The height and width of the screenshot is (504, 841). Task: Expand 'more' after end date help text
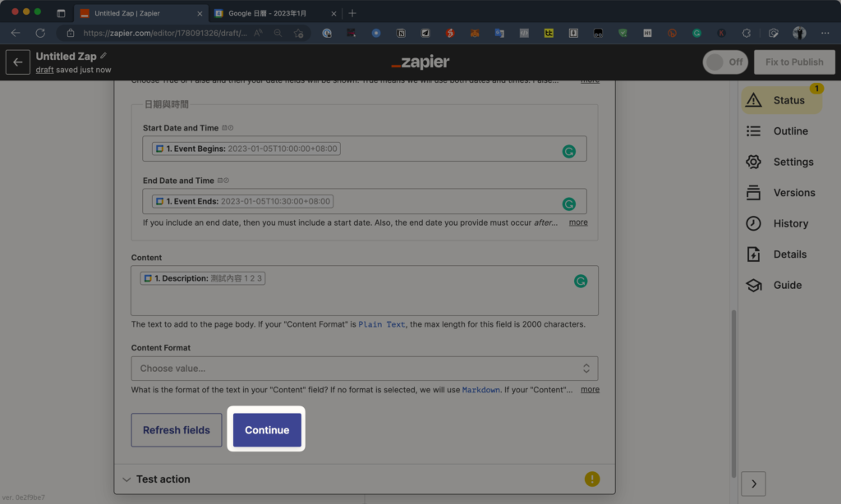tap(578, 222)
